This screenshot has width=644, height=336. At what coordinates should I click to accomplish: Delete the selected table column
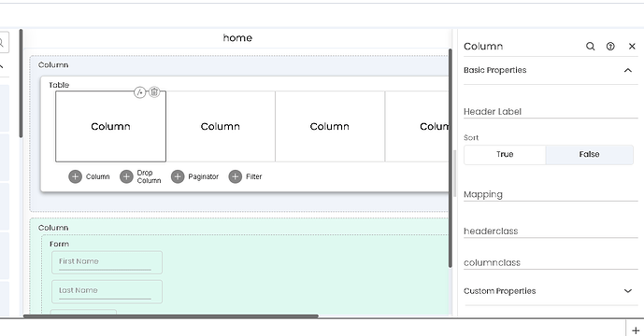(x=154, y=91)
